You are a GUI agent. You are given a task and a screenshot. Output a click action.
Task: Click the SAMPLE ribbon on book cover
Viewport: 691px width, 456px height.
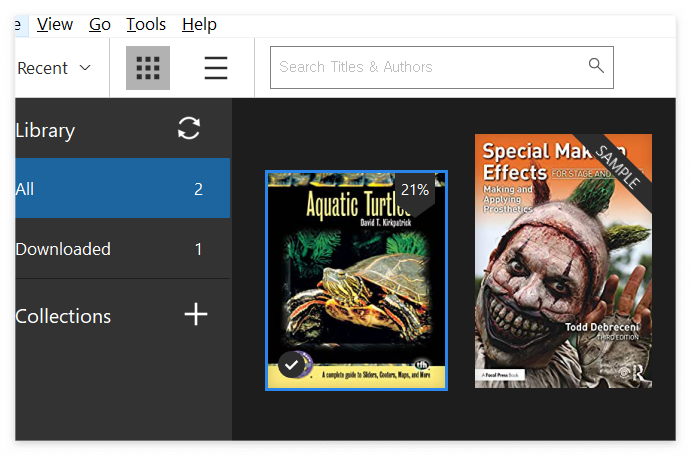click(618, 168)
